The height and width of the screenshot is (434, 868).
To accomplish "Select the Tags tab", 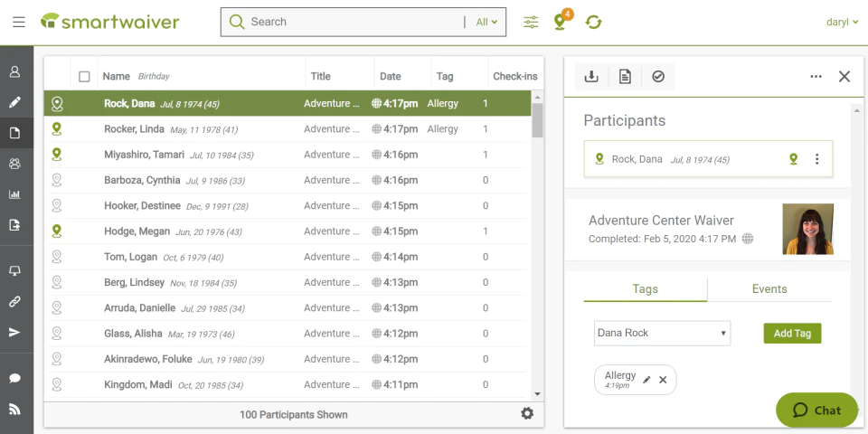I will pos(646,289).
